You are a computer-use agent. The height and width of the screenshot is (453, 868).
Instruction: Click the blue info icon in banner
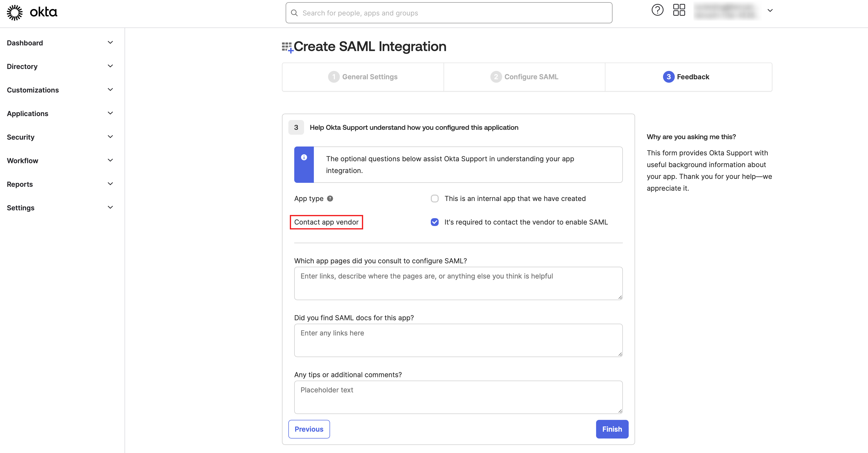click(x=304, y=158)
